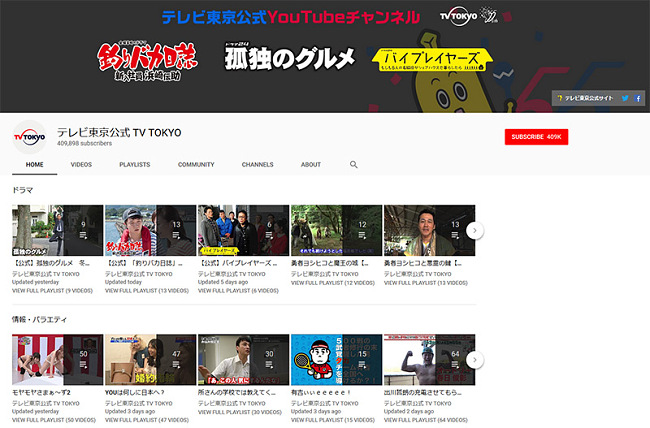Open the バイプレイヤーズ playlist thumbnail

[244, 230]
